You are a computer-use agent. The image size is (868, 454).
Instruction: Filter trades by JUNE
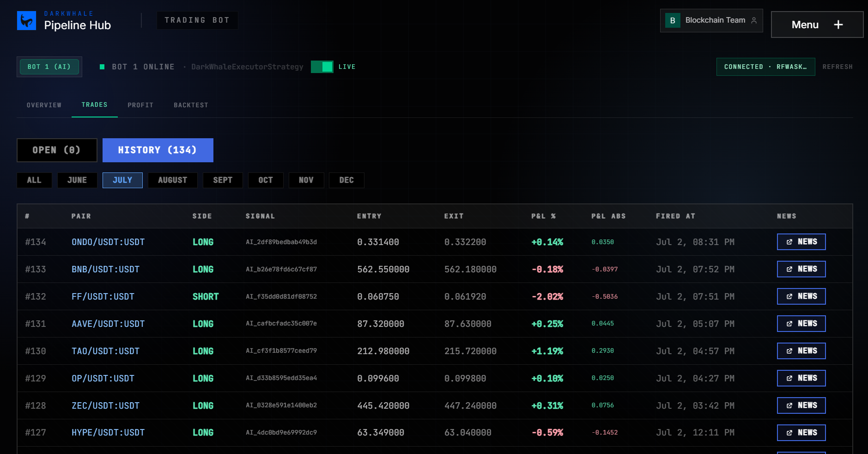tap(77, 180)
